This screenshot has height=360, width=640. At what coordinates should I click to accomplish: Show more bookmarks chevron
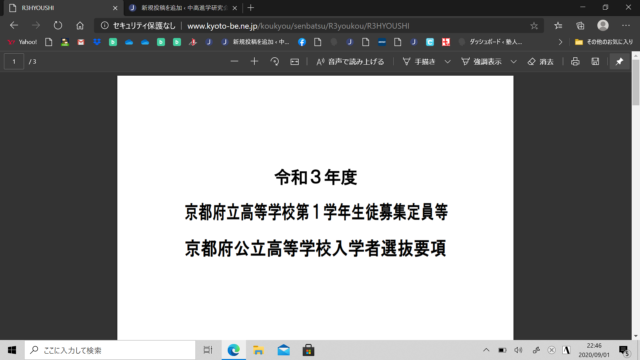coord(560,42)
